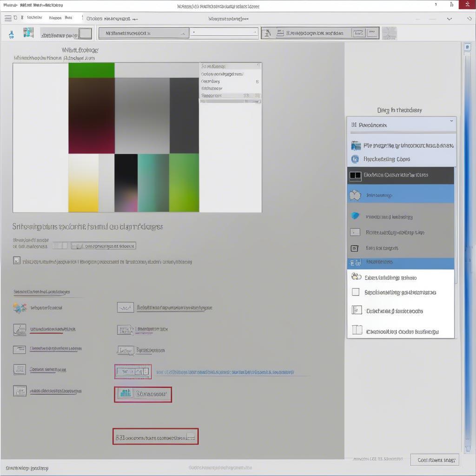This screenshot has height=476, width=476.
Task: Follow the long blue hyperlink in the middle column
Action: click(x=225, y=372)
